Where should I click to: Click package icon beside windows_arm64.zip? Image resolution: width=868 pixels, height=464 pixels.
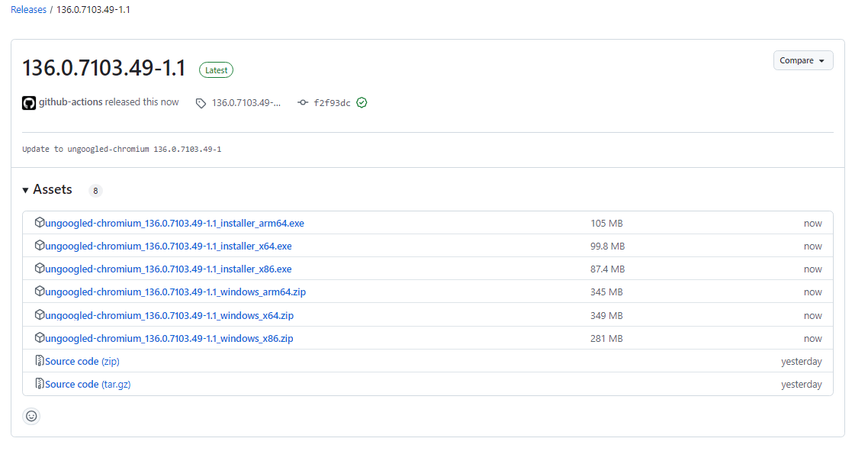click(40, 291)
